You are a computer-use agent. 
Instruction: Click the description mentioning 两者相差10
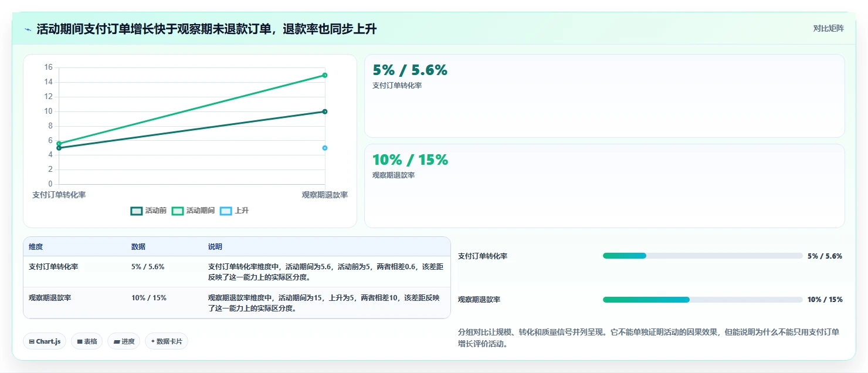pos(324,303)
